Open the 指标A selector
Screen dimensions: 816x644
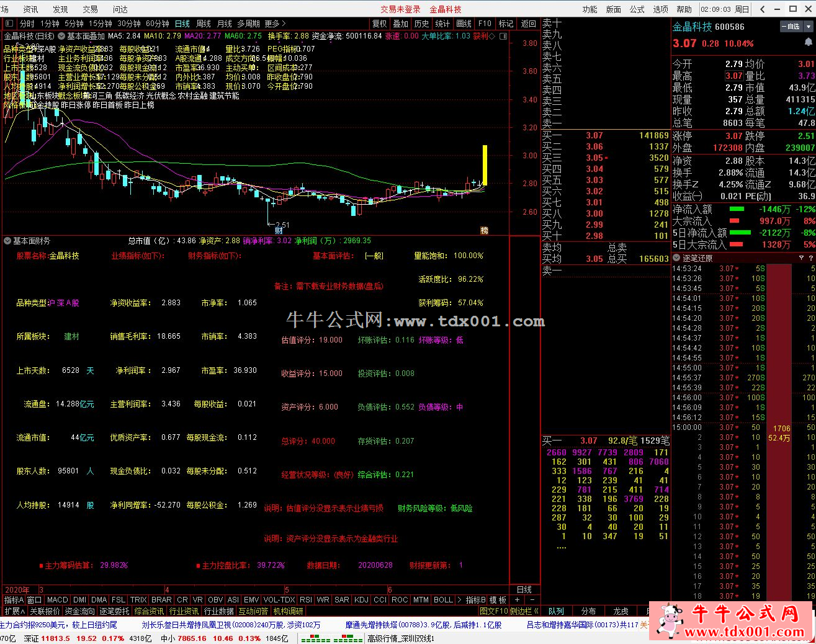point(14,600)
